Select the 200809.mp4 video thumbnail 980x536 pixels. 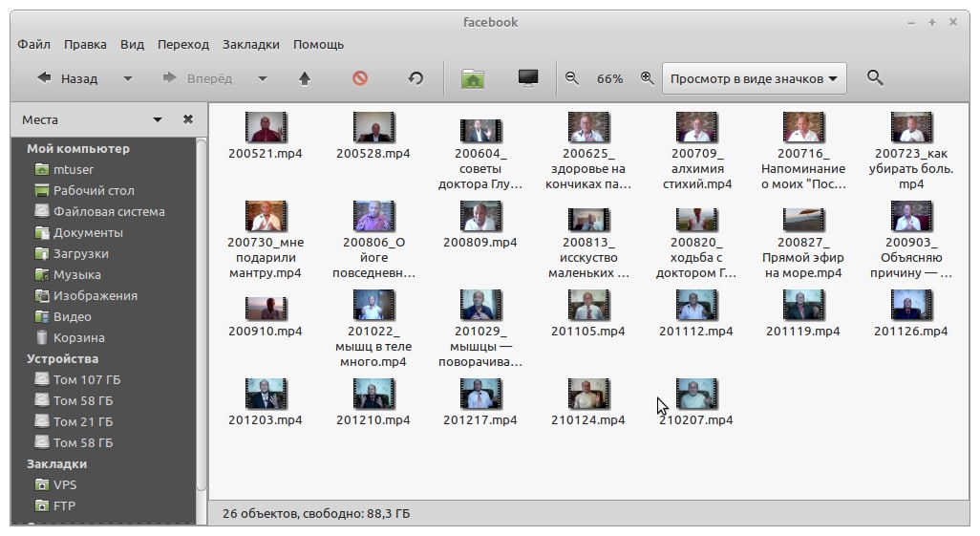[480, 216]
